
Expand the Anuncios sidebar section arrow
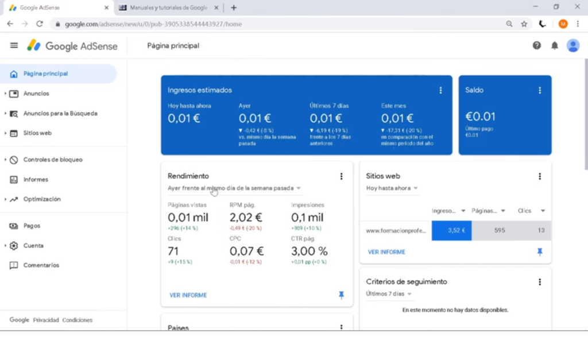point(5,94)
